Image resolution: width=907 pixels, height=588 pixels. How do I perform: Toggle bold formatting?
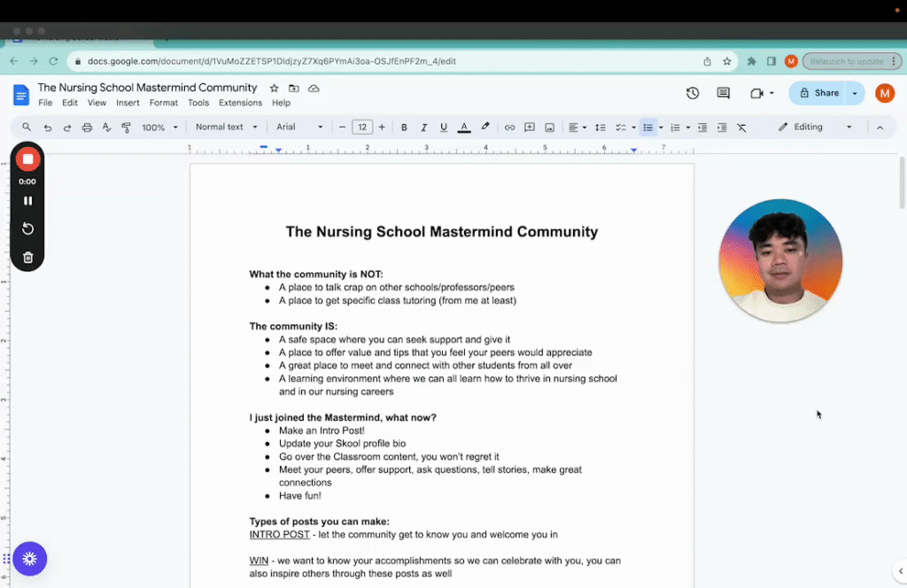(x=404, y=128)
